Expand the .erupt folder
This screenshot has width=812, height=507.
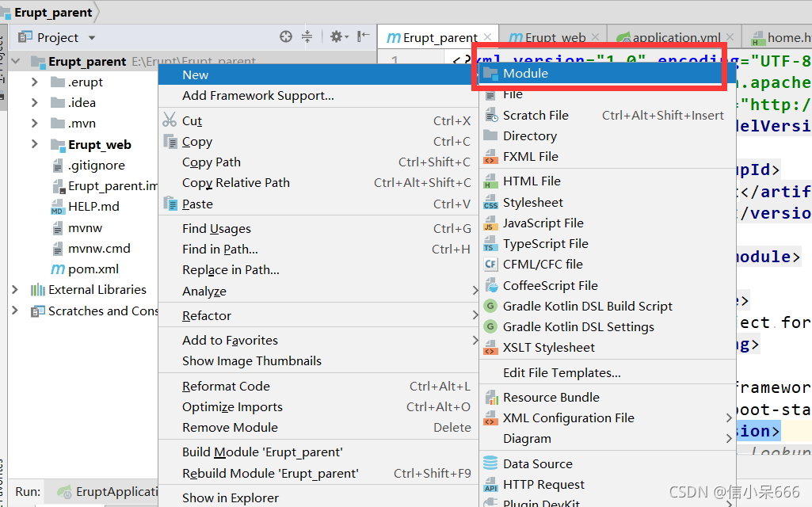point(35,82)
